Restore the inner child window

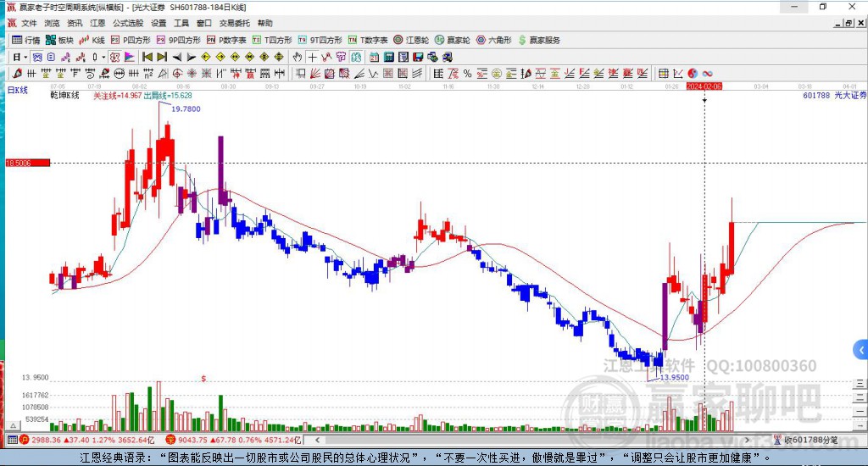pos(849,23)
